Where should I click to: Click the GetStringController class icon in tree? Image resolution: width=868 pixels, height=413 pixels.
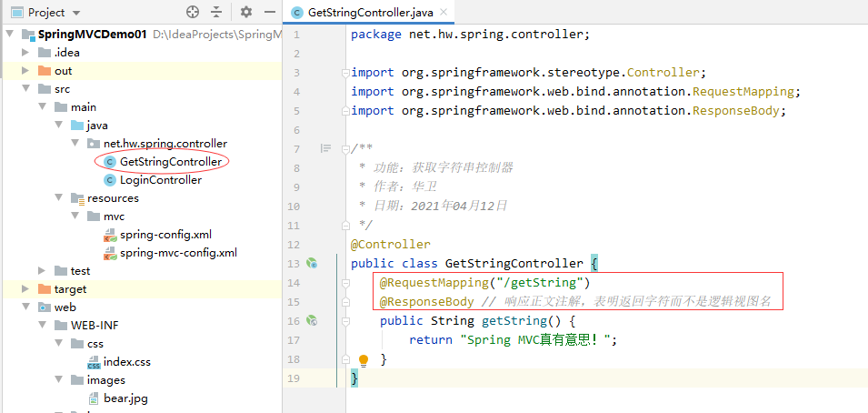(x=110, y=162)
